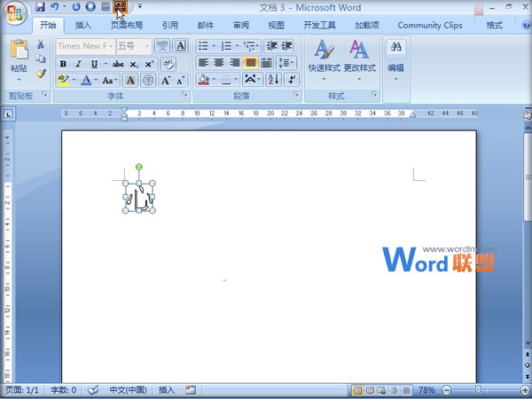Apply paragraph shading paint bucket
The height and width of the screenshot is (399, 532).
(204, 80)
